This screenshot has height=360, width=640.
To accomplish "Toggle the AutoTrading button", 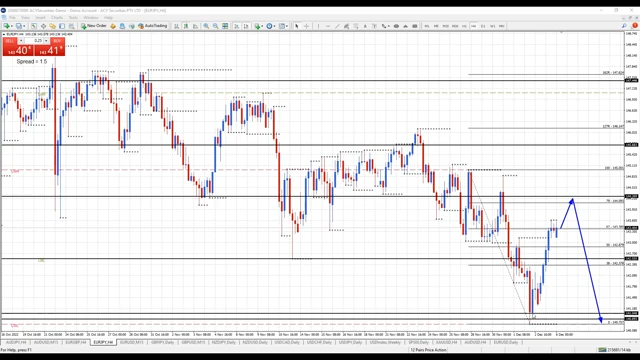I will pos(153,26).
